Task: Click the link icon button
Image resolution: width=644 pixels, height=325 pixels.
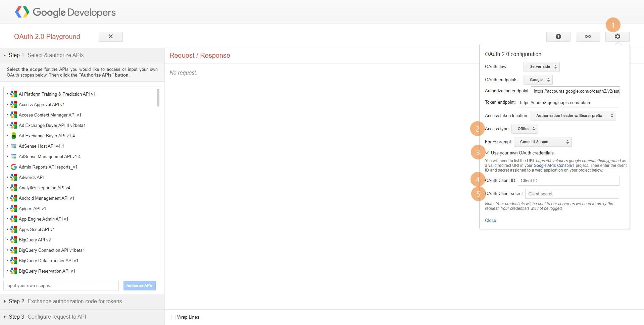Action: (x=588, y=37)
